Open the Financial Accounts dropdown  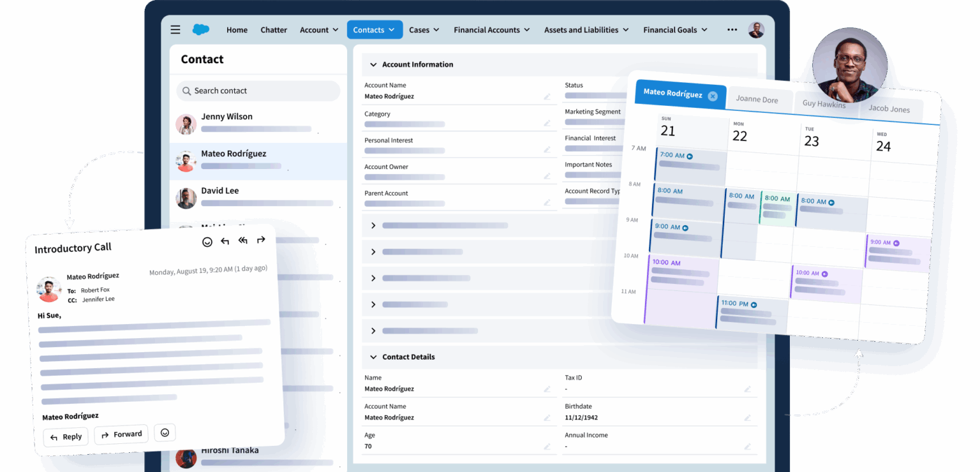pyautogui.click(x=527, y=29)
